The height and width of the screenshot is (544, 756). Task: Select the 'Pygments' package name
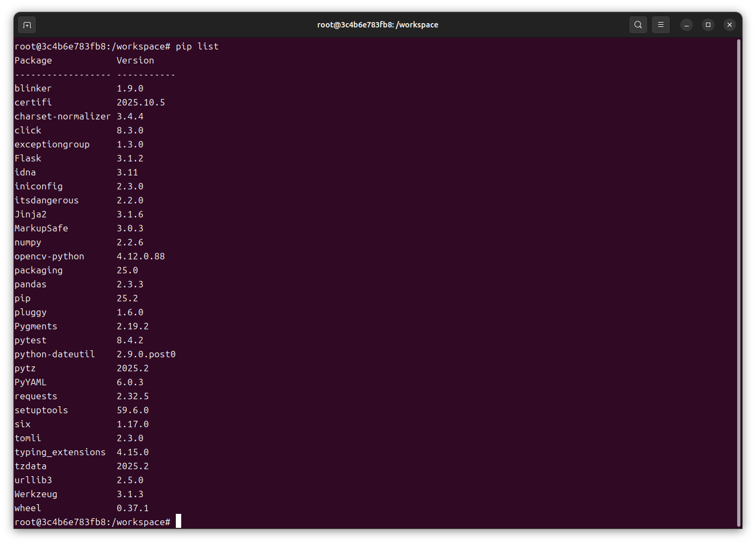point(36,327)
